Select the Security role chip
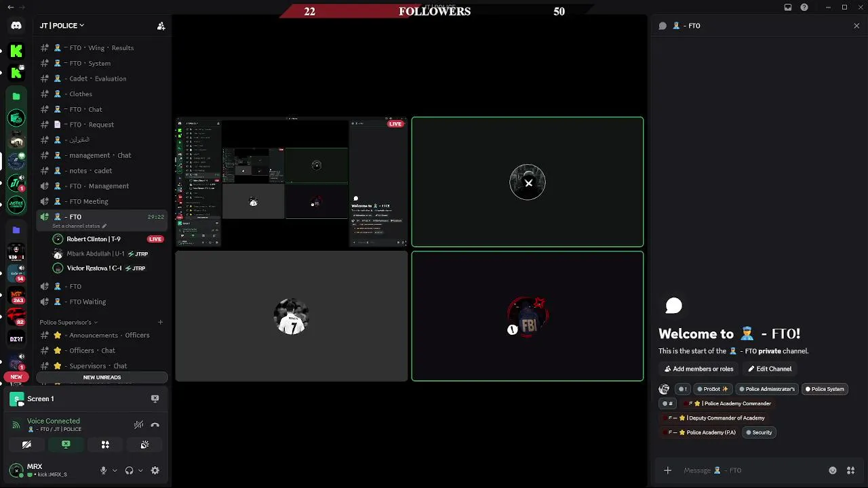Image resolution: width=868 pixels, height=488 pixels. 758,432
